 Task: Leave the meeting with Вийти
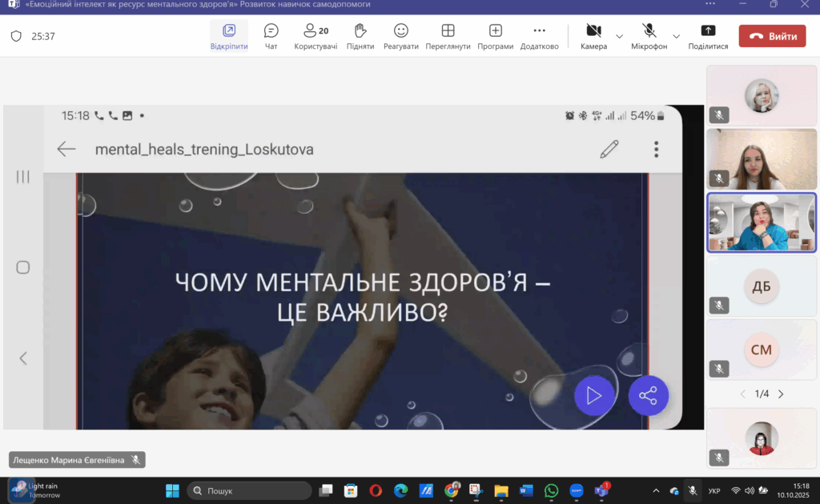click(772, 36)
